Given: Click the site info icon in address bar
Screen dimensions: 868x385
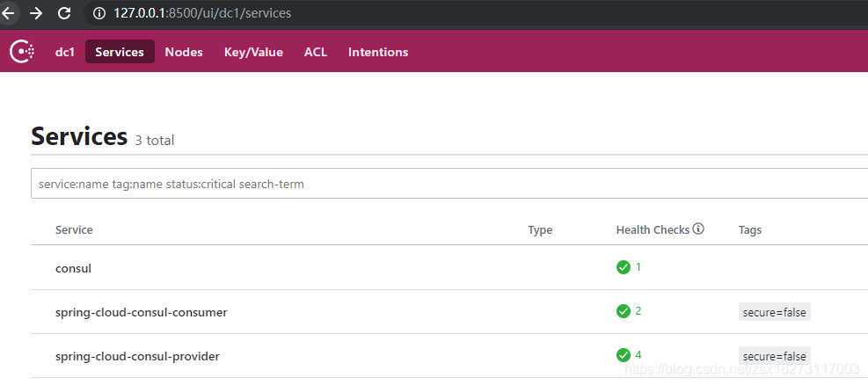Looking at the screenshot, I should [99, 12].
